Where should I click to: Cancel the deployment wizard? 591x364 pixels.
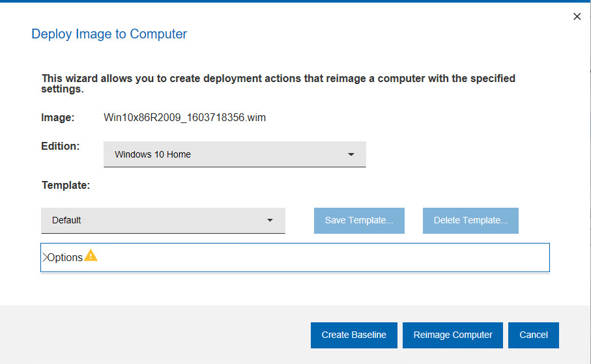[x=534, y=335]
